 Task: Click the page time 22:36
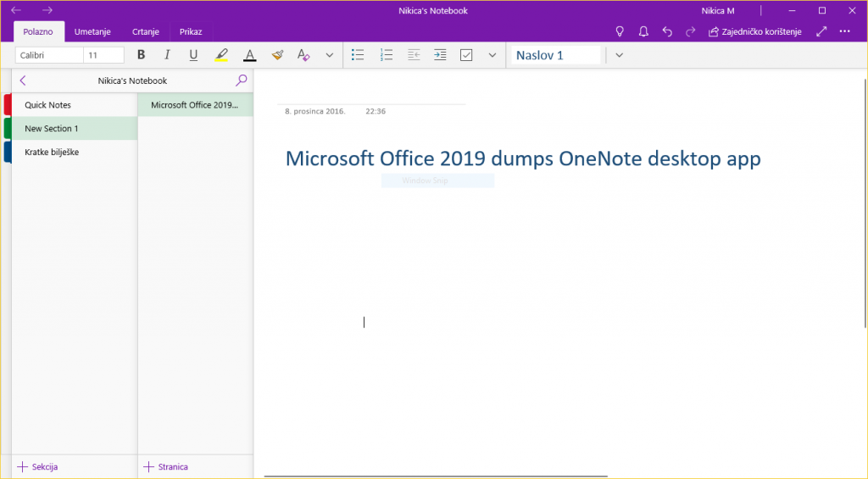pyautogui.click(x=376, y=111)
